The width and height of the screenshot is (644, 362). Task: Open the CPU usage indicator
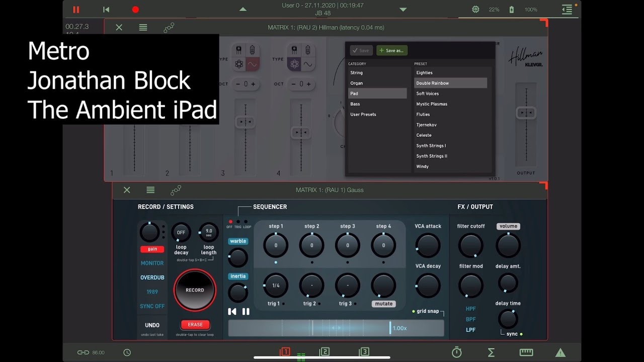click(x=475, y=9)
